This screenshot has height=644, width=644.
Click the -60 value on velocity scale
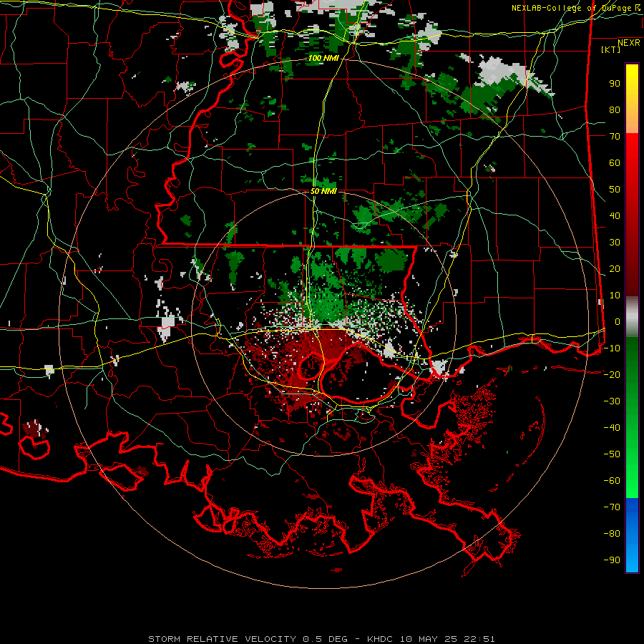pos(612,481)
